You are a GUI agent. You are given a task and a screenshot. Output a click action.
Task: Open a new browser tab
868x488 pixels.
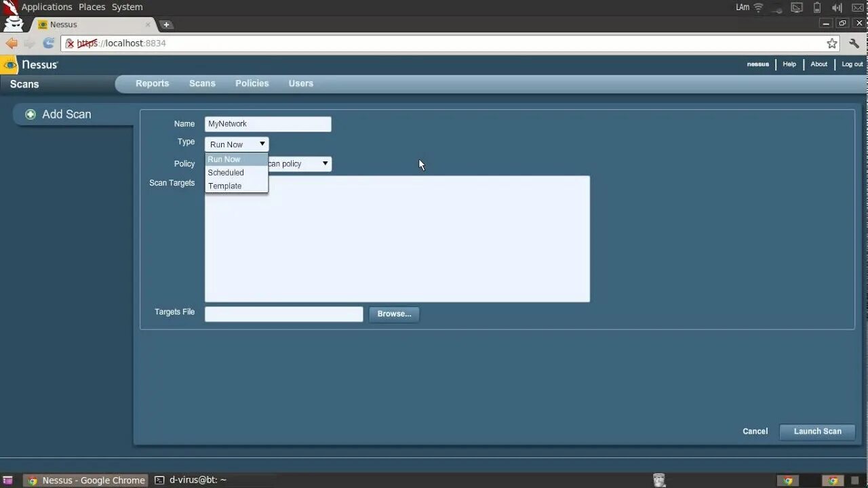[166, 24]
